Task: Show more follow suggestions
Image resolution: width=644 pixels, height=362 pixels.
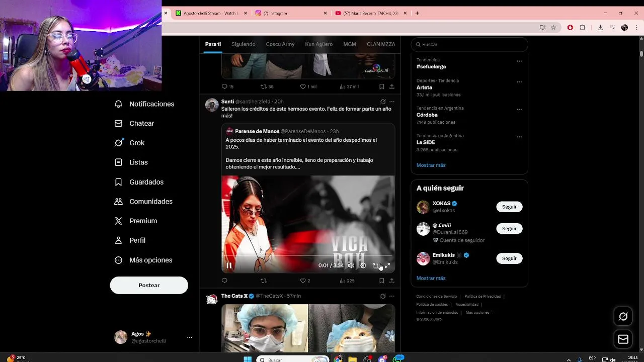Action: point(431,278)
